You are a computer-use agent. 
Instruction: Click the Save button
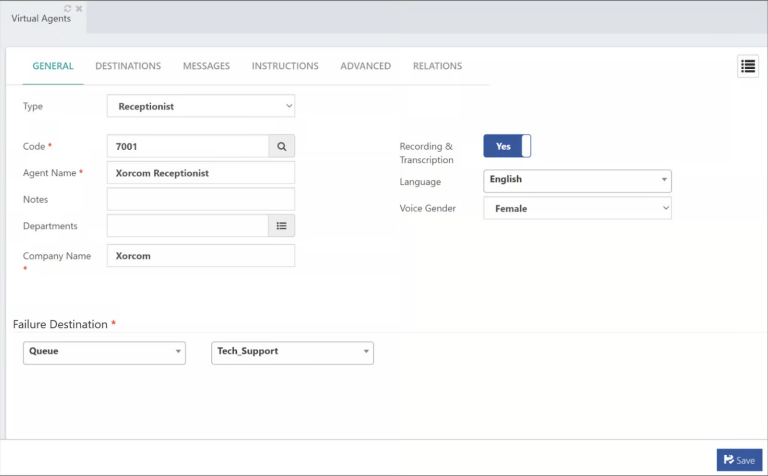click(x=739, y=460)
